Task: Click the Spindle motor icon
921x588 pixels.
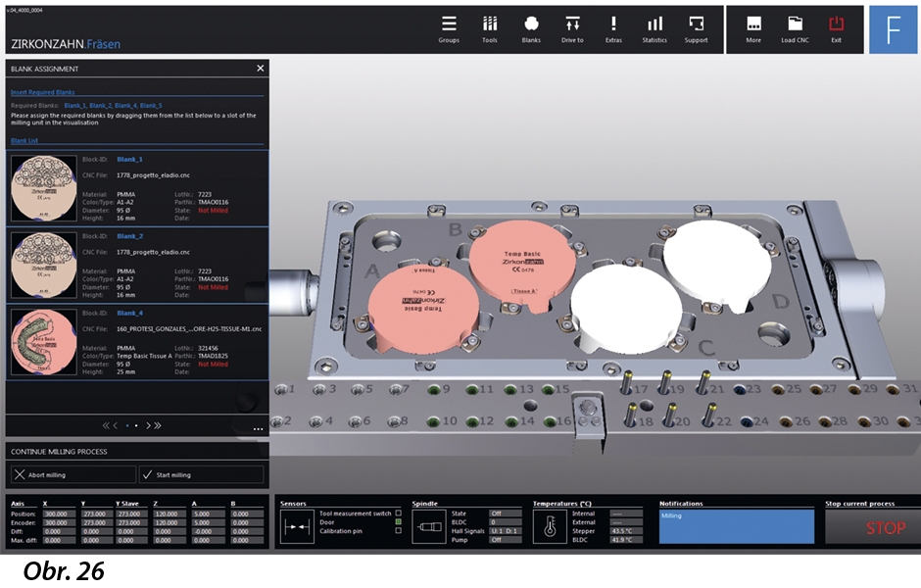Action: tap(429, 526)
